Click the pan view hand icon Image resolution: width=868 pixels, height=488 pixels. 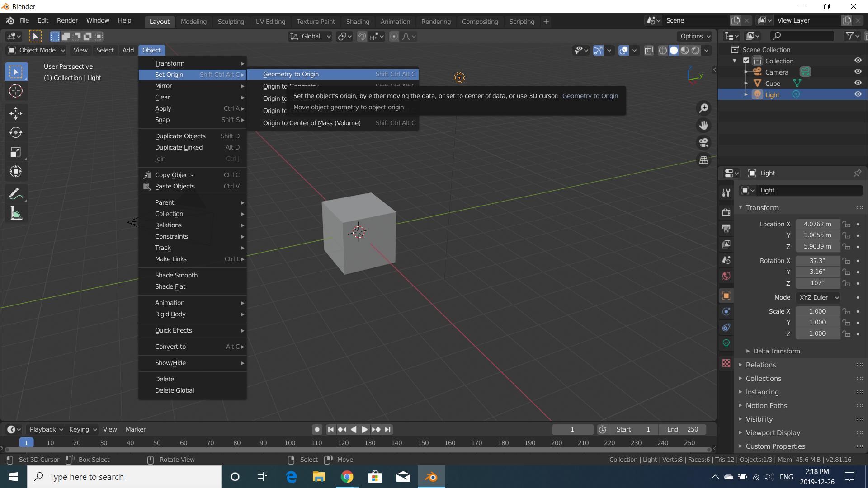click(x=703, y=125)
